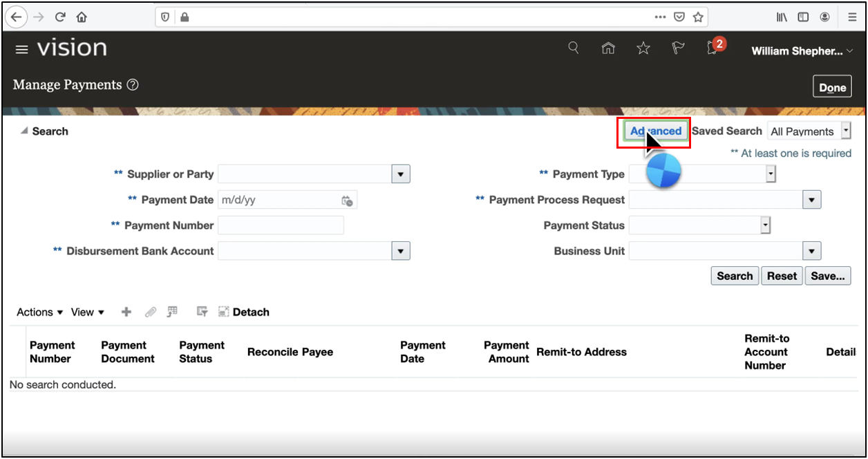Viewport: 868px width, 459px height.
Task: Expand the Business Unit dropdown
Action: click(x=811, y=251)
